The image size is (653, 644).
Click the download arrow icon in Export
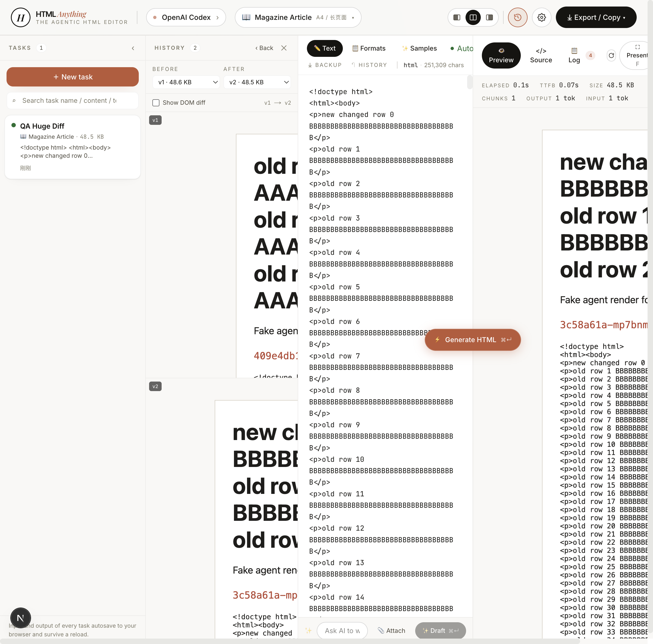(569, 18)
